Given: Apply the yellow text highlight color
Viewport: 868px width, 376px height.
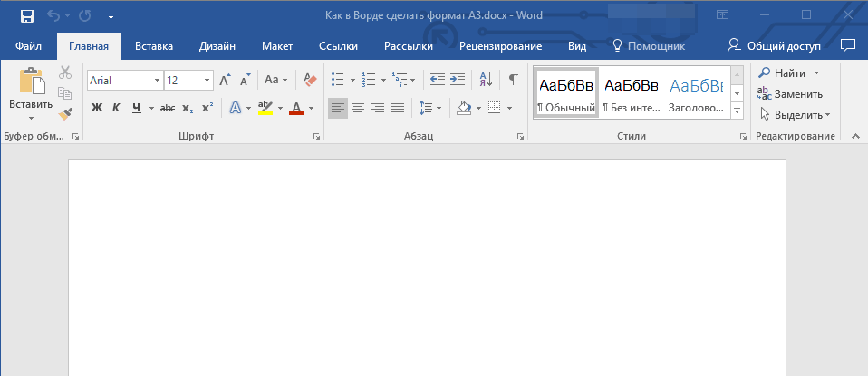Looking at the screenshot, I should pos(265,108).
